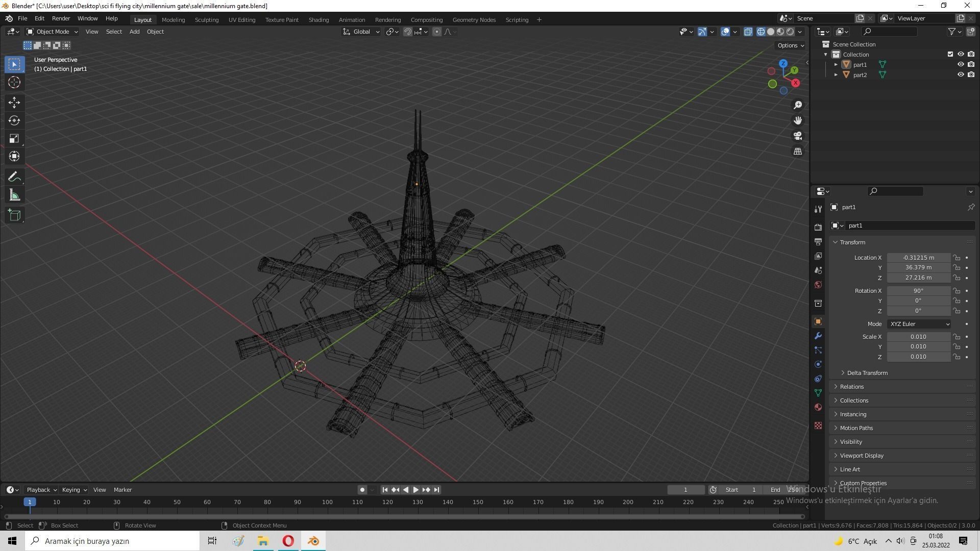Open the Object Mode dropdown

(x=52, y=32)
